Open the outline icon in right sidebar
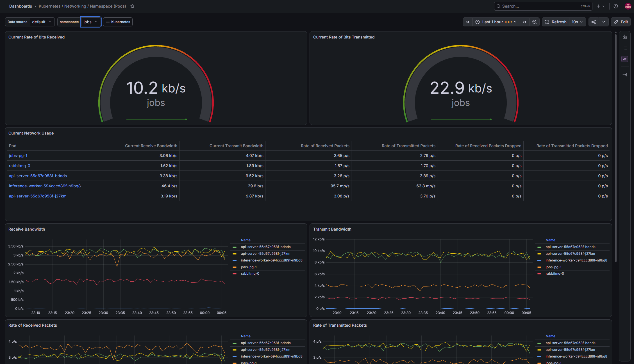Image resolution: width=634 pixels, height=364 pixels. click(x=625, y=48)
